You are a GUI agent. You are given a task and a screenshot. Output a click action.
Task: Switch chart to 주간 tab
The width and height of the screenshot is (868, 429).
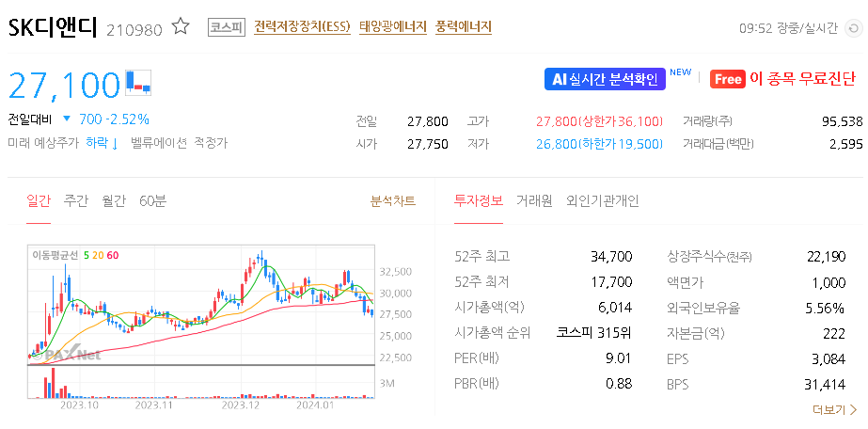[76, 200]
